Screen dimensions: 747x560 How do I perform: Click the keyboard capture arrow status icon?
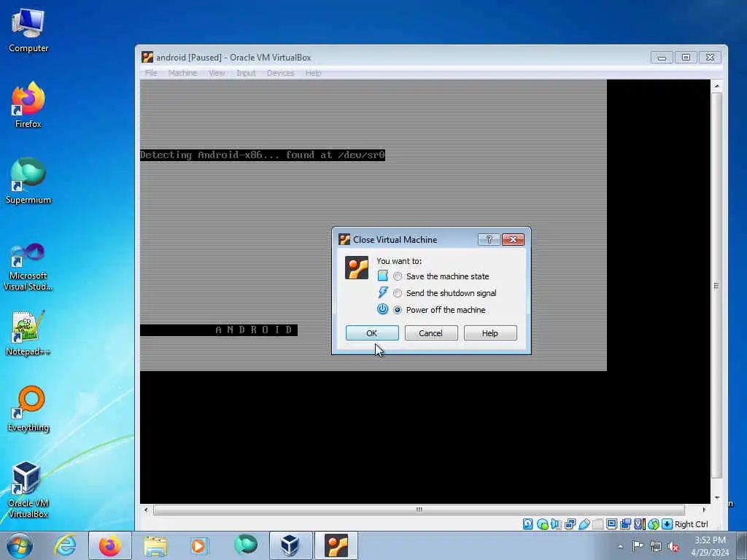667,524
